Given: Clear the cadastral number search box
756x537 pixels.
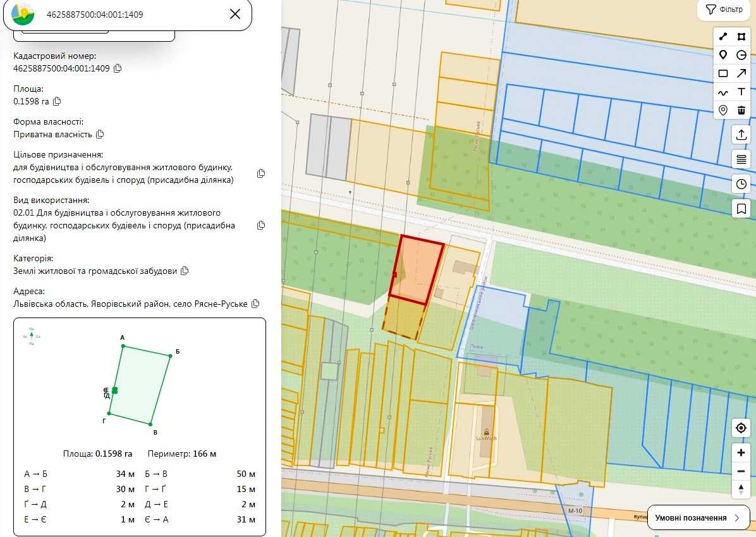Looking at the screenshot, I should tap(235, 14).
